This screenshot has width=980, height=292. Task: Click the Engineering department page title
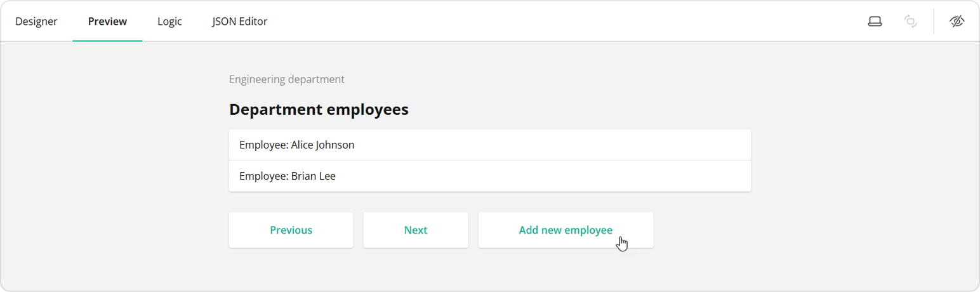[287, 79]
